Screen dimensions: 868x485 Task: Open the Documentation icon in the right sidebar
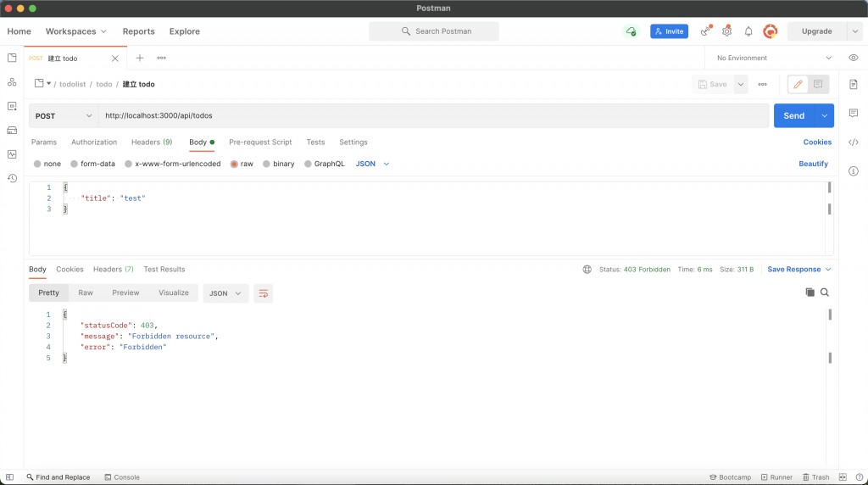pyautogui.click(x=853, y=84)
